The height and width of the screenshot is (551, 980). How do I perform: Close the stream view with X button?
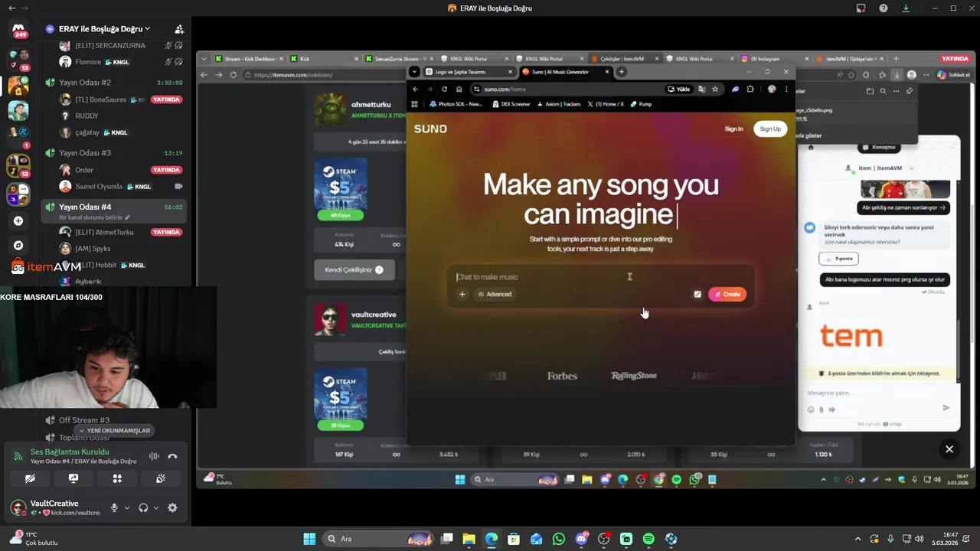click(949, 449)
